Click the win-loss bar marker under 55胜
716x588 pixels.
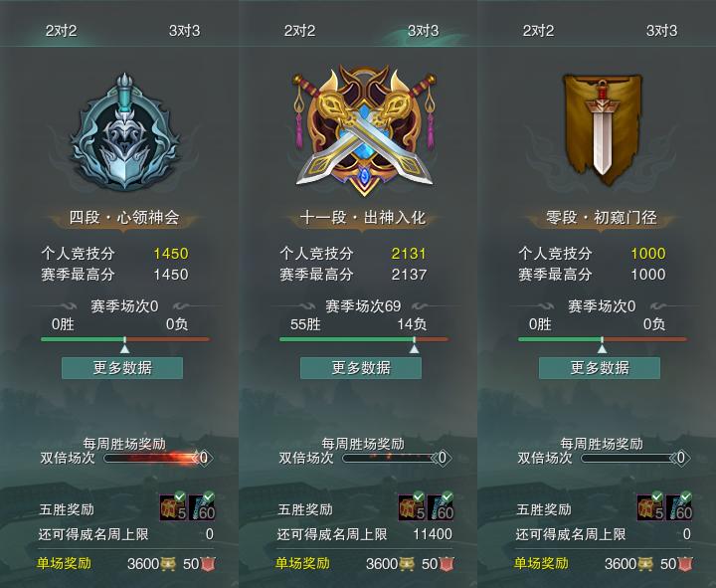[x=414, y=348]
